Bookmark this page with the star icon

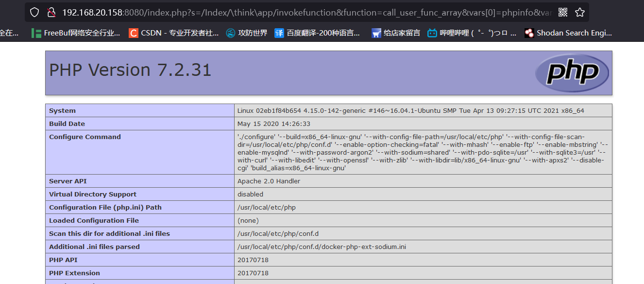(x=579, y=12)
